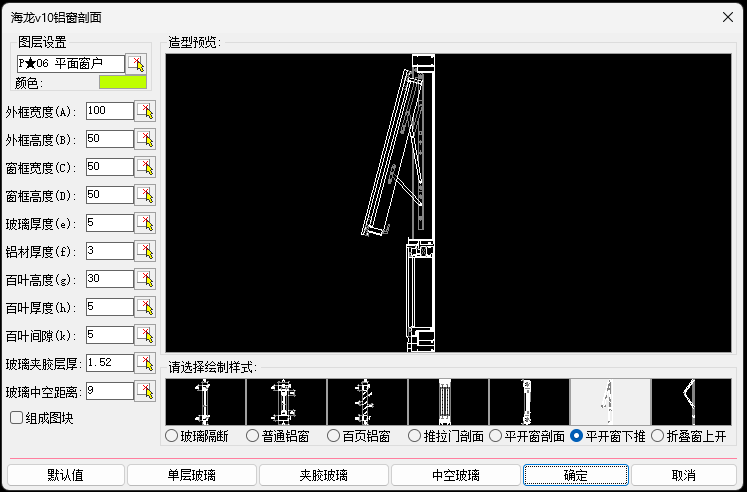
Task: Click the 中空玻璃 button
Action: tap(455, 475)
